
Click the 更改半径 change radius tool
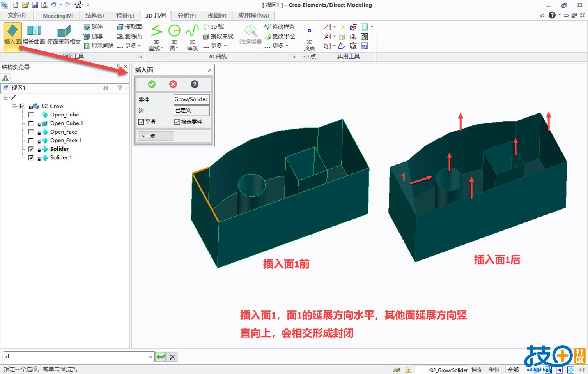point(280,36)
